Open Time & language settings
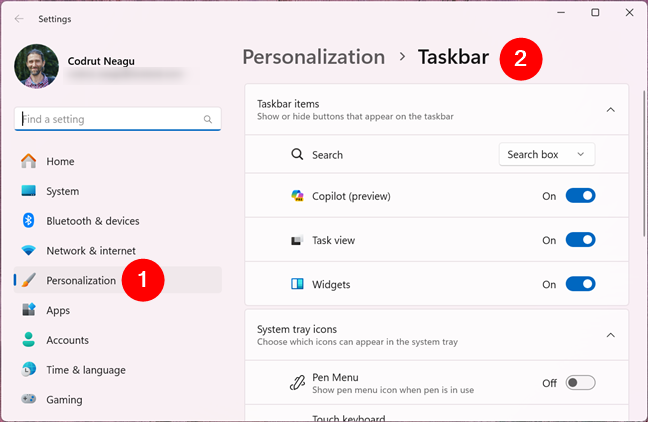Image resolution: width=648 pixels, height=422 pixels. click(x=118, y=370)
